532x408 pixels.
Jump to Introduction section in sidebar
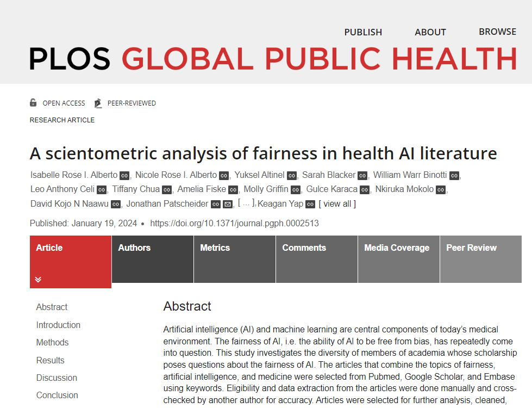(x=58, y=325)
